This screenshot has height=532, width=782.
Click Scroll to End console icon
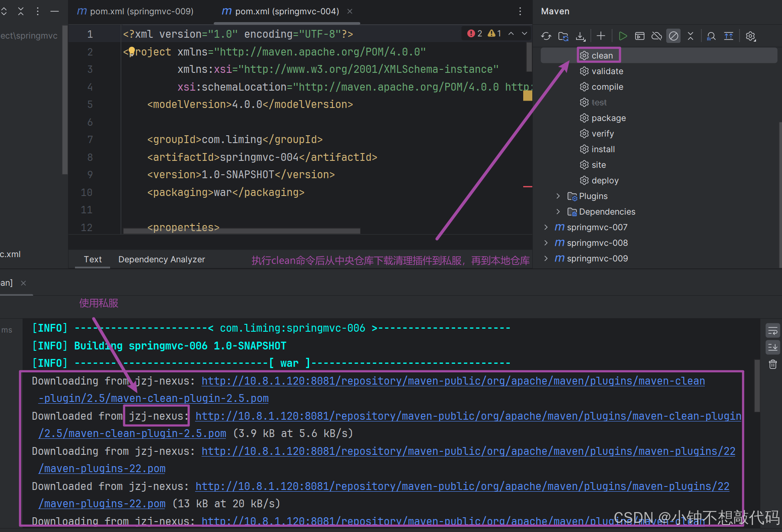click(x=773, y=347)
